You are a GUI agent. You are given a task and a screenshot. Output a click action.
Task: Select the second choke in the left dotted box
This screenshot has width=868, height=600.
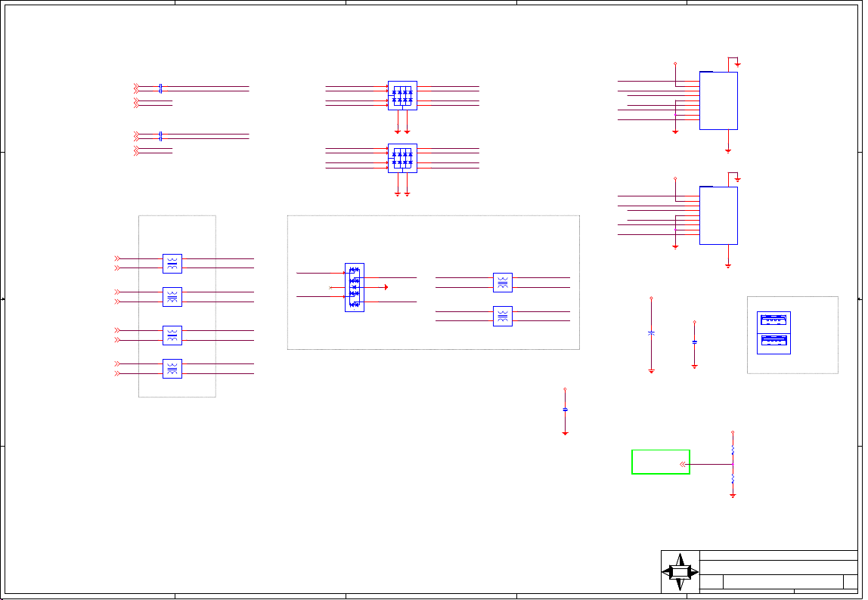point(172,297)
